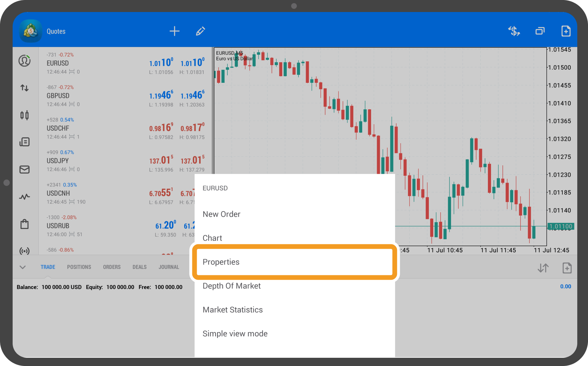Click the dollar trade icon in toolbar
Viewport: 588px width, 366px height.
point(514,31)
